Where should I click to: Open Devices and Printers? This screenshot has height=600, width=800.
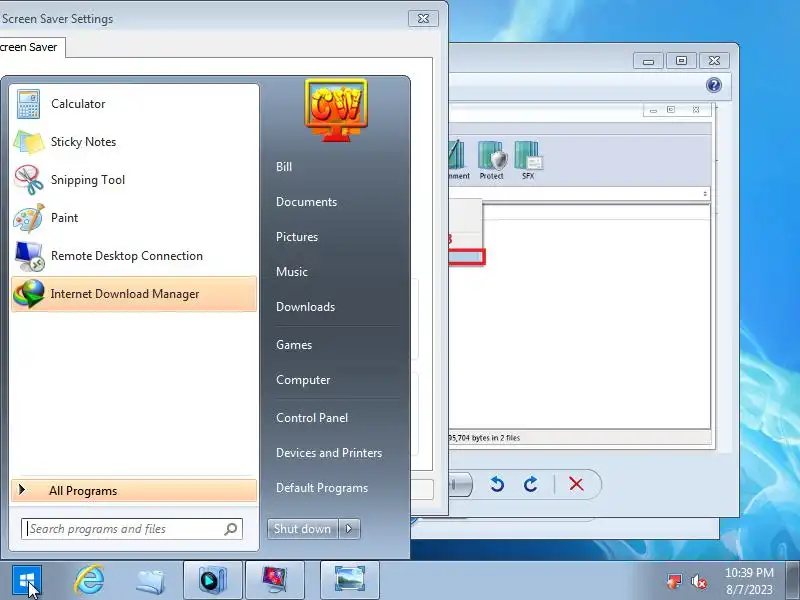point(329,453)
